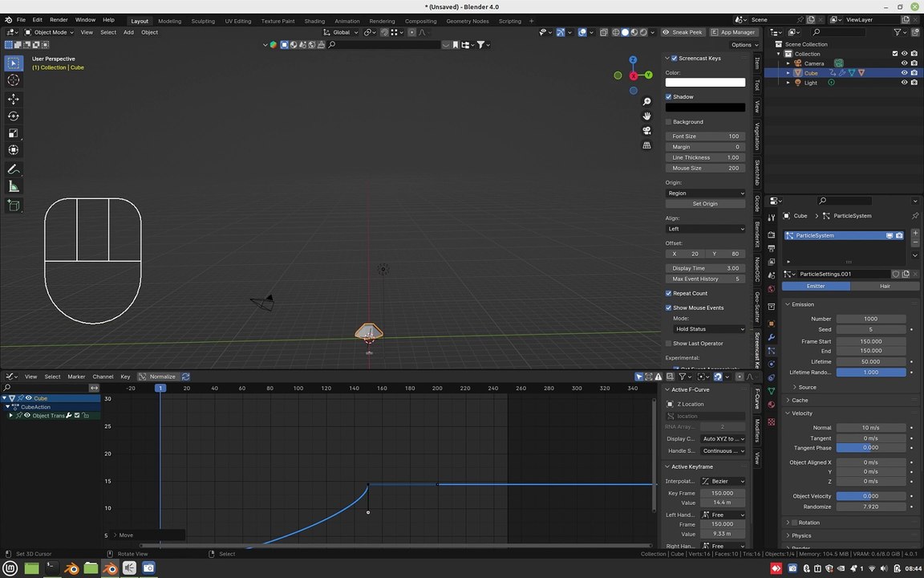Enable the Background checkbox
The height and width of the screenshot is (578, 924).
[669, 122]
